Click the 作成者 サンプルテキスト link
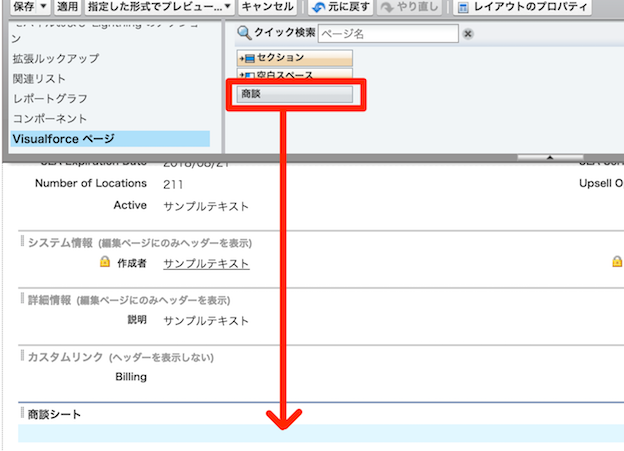 206,264
